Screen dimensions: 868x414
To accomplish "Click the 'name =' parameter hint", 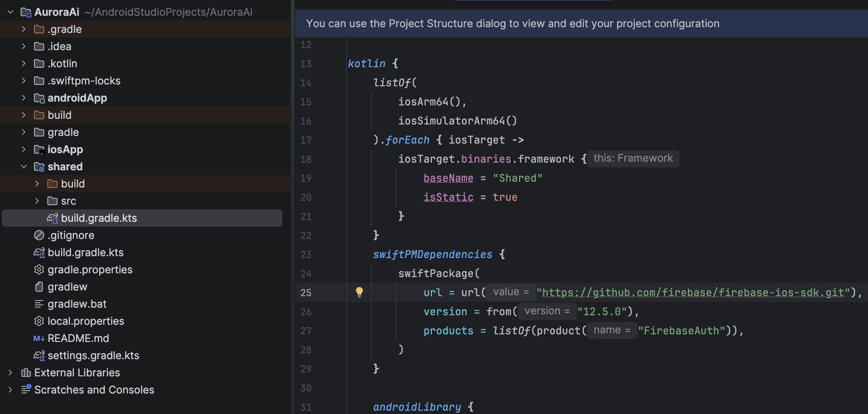I will pos(612,330).
